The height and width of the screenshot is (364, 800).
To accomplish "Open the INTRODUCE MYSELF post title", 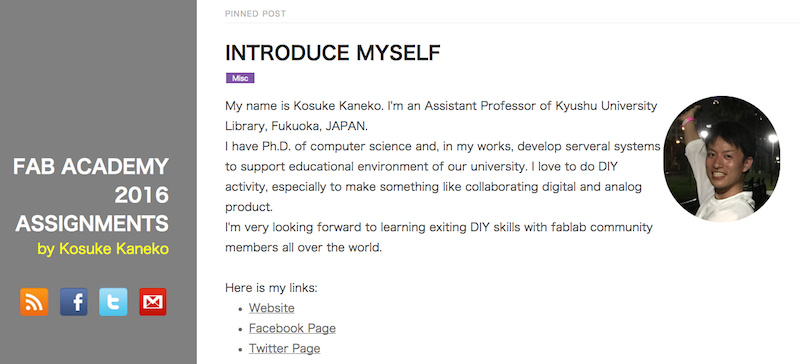I will tap(333, 53).
